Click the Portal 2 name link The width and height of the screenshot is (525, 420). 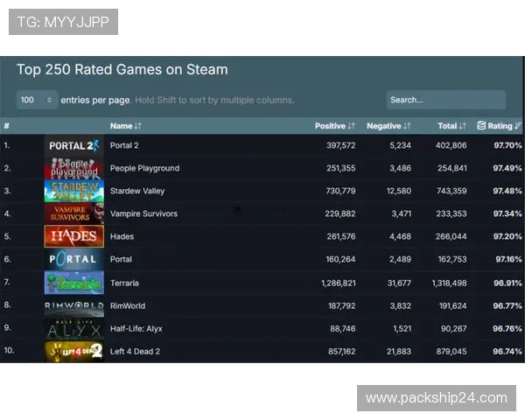click(x=124, y=145)
